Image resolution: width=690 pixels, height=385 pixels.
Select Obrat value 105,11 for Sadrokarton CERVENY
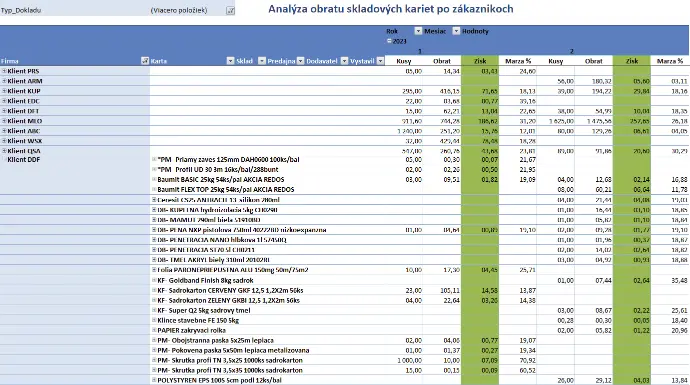(450, 290)
